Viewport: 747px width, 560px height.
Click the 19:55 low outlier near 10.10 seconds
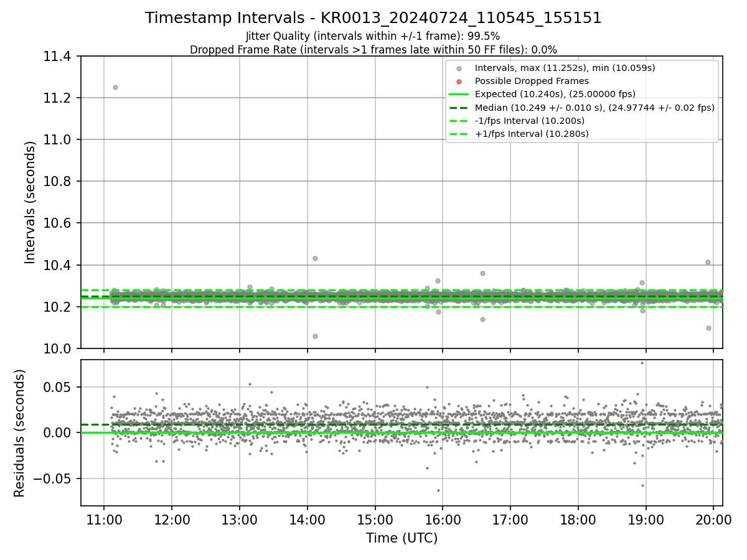708,328
